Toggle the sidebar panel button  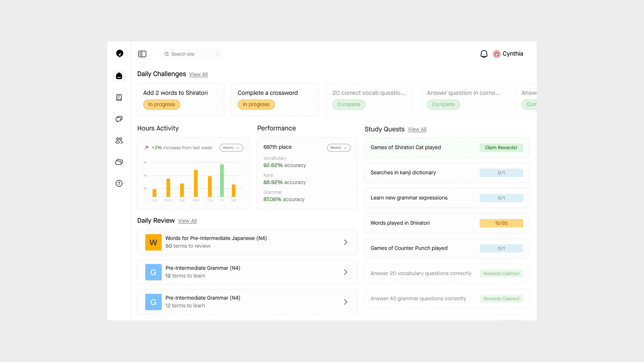142,54
